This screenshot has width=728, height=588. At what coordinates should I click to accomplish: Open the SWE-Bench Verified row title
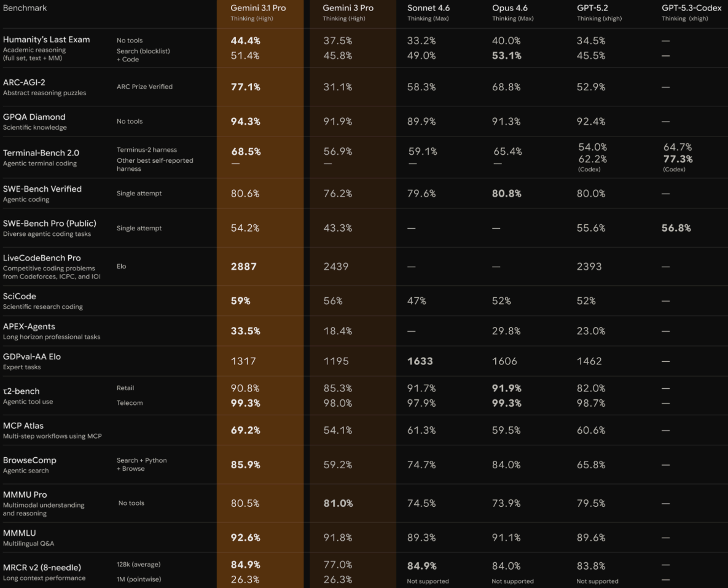pyautogui.click(x=42, y=189)
